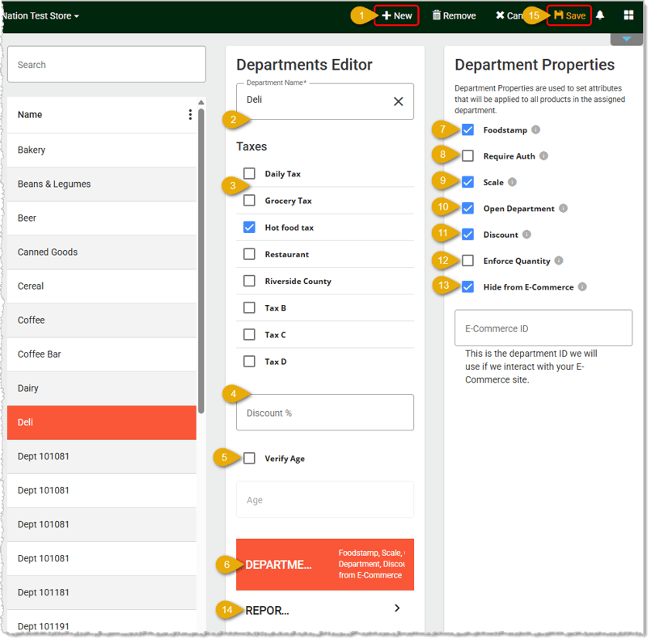Select Dept 101181 row

coord(102,593)
